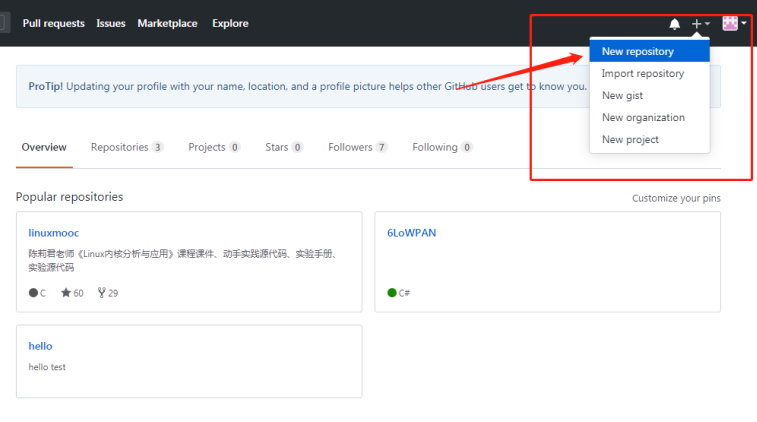Switch to the Projects tab
The height and width of the screenshot is (422, 757).
(x=214, y=147)
